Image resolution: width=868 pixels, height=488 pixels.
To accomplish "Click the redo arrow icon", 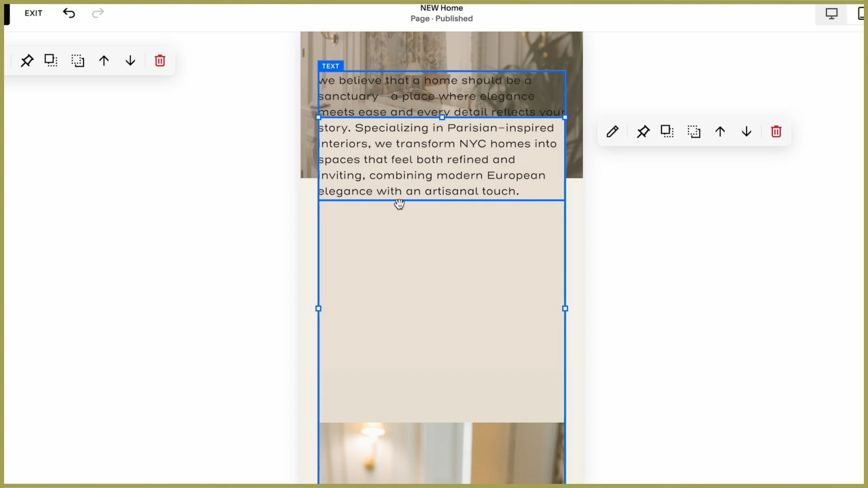I will coord(98,13).
